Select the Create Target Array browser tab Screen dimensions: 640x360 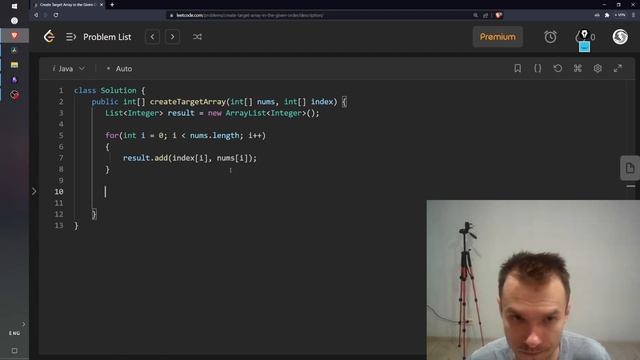[67, 5]
